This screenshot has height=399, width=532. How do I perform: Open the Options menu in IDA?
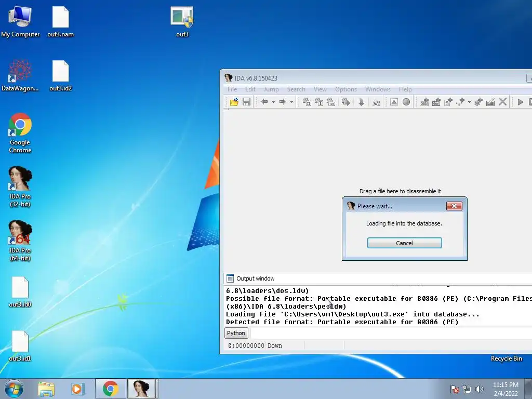pos(345,89)
